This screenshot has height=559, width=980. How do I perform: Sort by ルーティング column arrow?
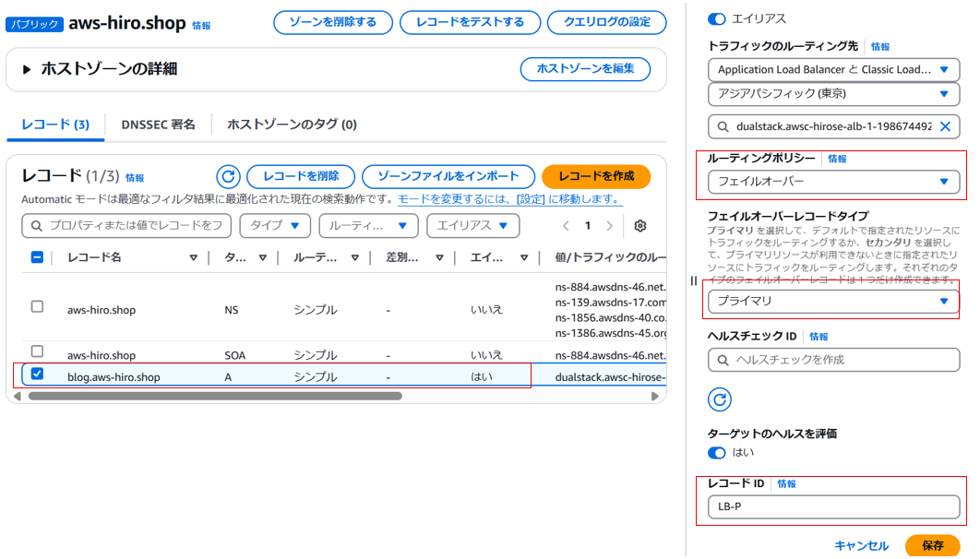(355, 257)
